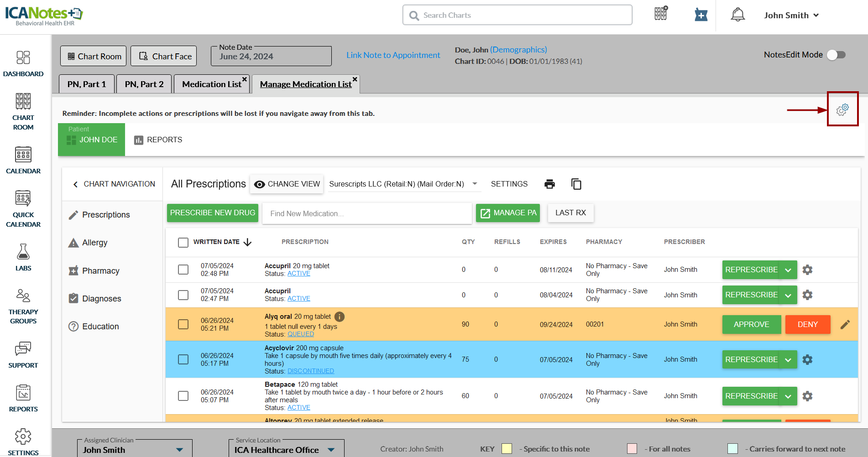Switch to the PN, Part 2 tab
Image resolution: width=868 pixels, height=457 pixels.
tap(144, 84)
